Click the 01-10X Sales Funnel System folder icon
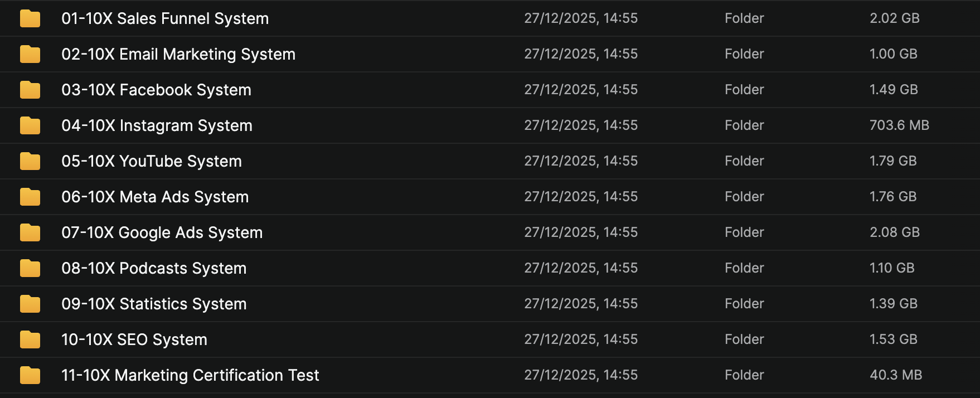 coord(30,18)
